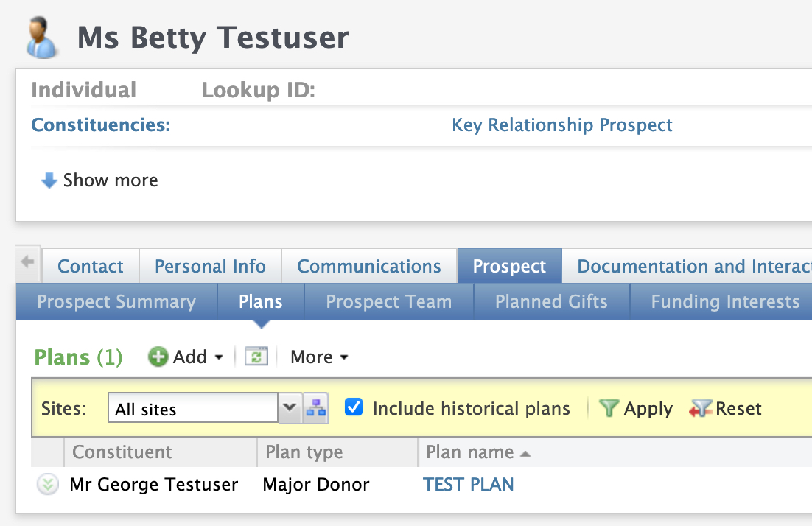Click the constituent person avatar icon
Image resolution: width=812 pixels, height=526 pixels.
tap(42, 38)
